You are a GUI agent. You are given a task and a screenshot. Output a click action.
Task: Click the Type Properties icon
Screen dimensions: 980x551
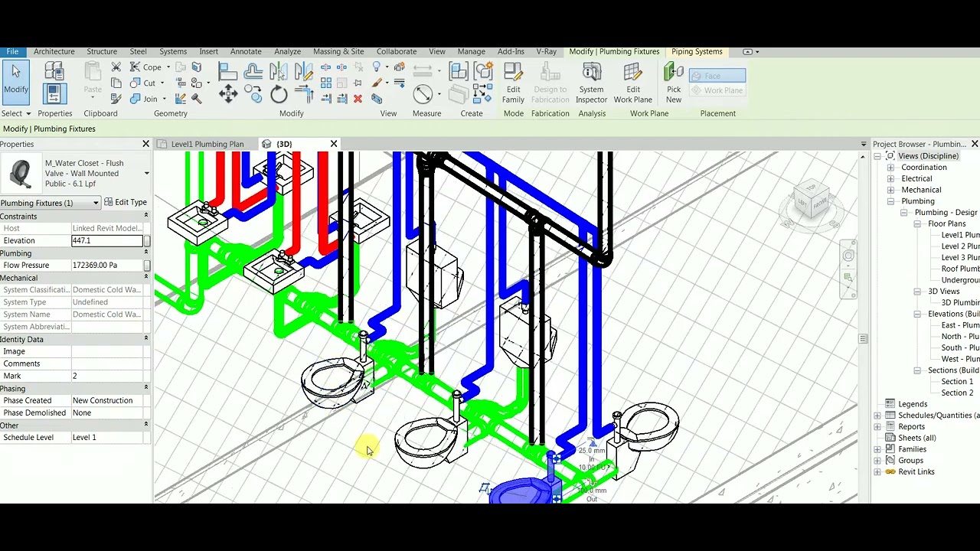coord(54,71)
